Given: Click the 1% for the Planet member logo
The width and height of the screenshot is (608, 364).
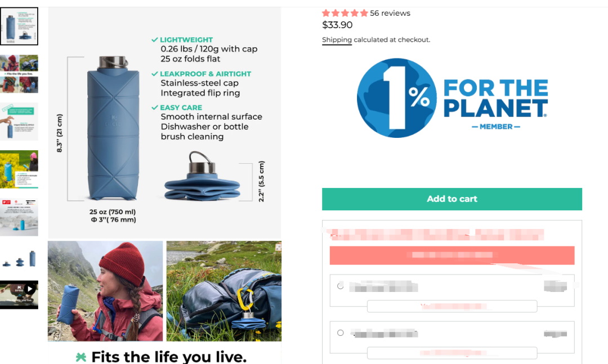Looking at the screenshot, I should [451, 98].
